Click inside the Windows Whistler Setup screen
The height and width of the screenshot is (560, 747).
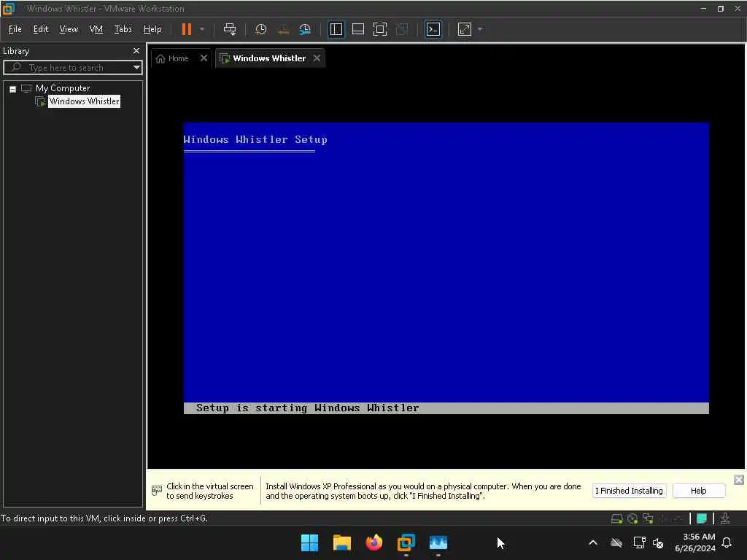[446, 268]
